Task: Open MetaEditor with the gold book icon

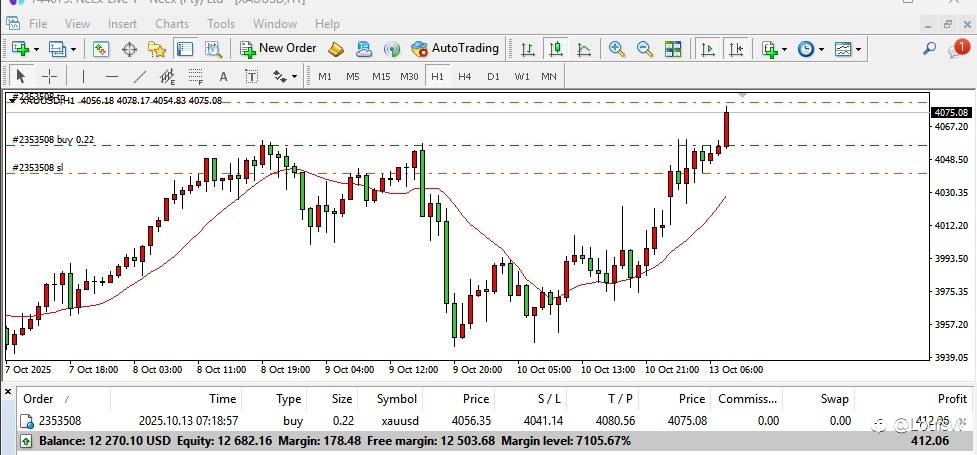Action: coord(336,49)
